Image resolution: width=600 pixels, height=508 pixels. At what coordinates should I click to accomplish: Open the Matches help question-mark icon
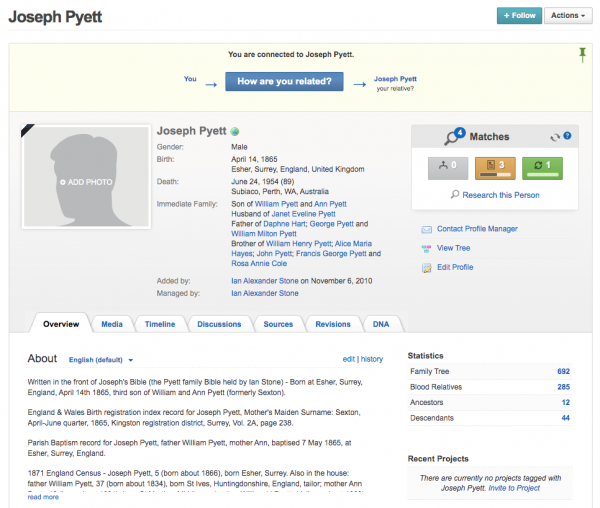point(567,135)
